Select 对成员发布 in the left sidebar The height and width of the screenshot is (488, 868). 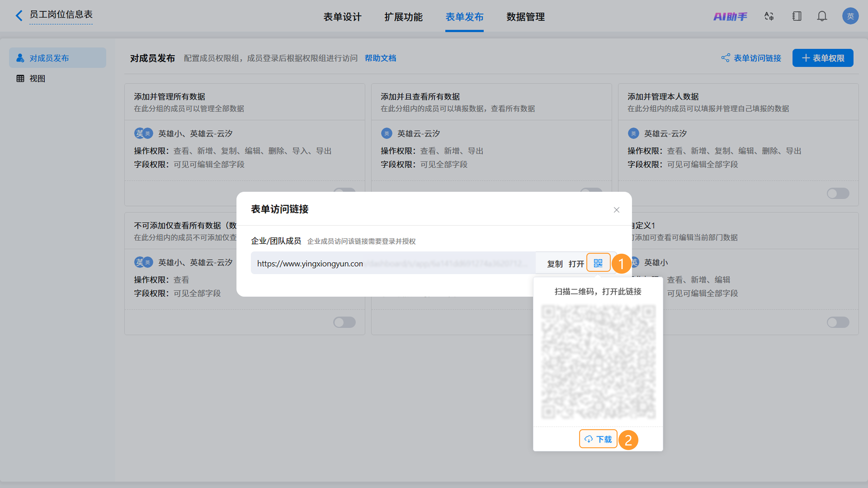[x=58, y=58]
